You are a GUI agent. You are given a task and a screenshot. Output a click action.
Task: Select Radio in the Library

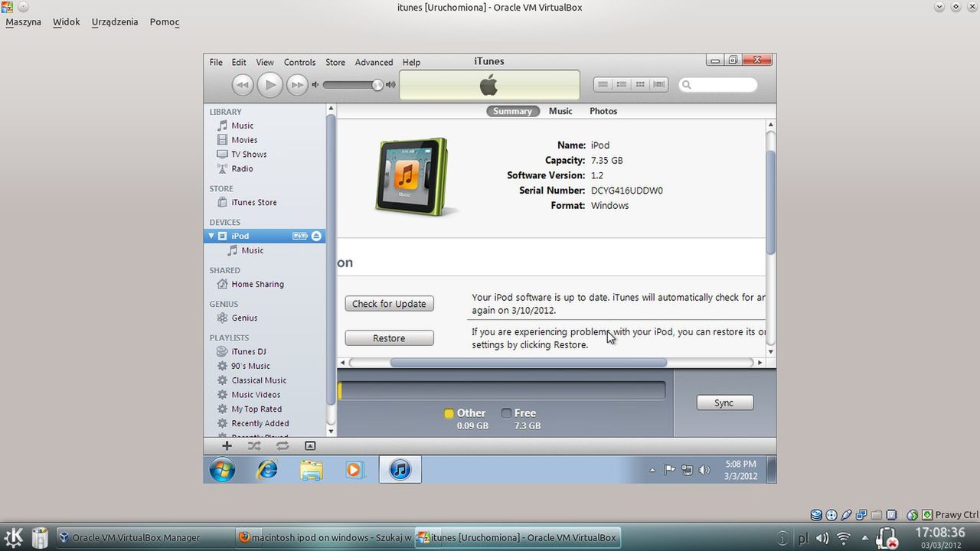point(242,169)
